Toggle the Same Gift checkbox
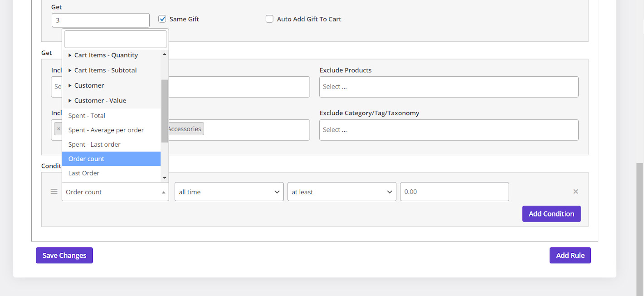644x296 pixels. [162, 19]
